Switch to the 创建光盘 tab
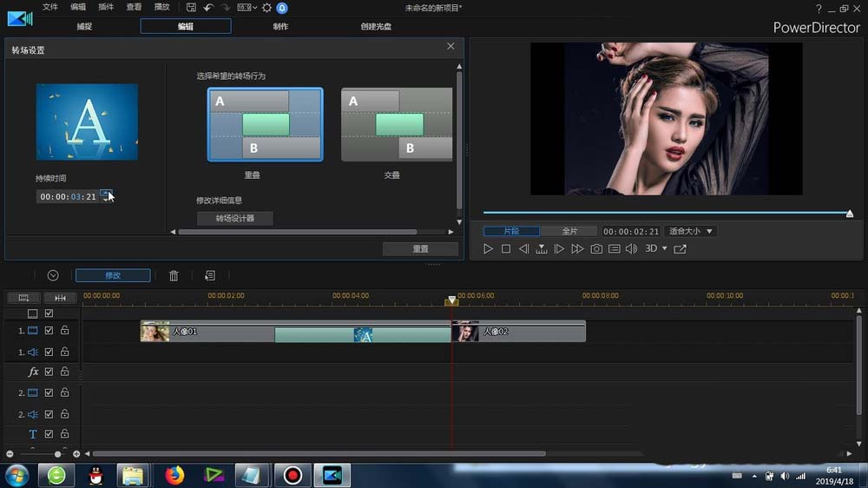 376,26
